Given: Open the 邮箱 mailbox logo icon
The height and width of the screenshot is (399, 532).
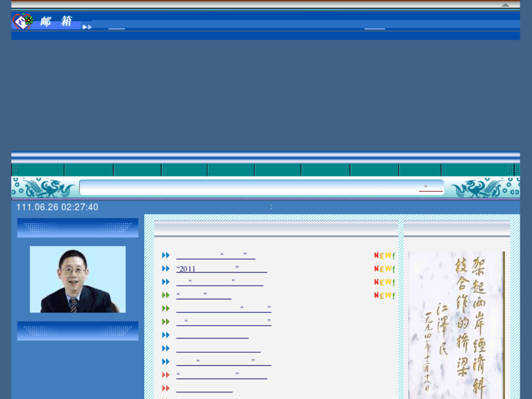Looking at the screenshot, I should click(23, 21).
